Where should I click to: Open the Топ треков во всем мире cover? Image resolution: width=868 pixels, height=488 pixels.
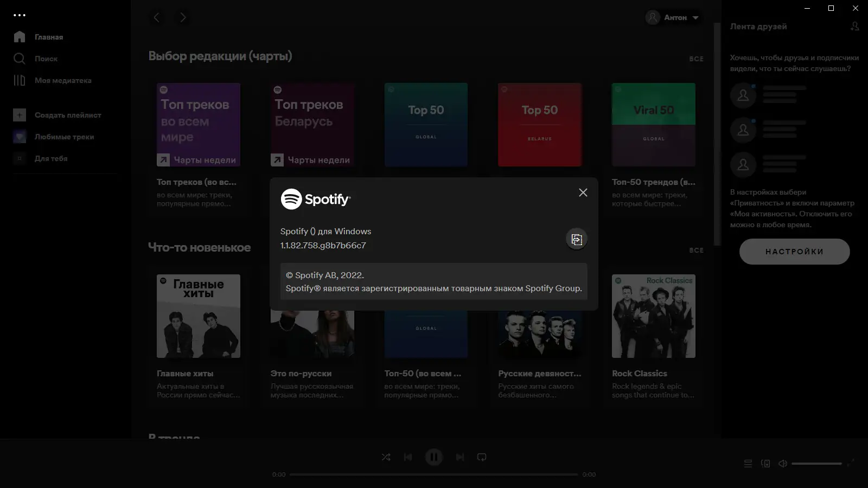tap(199, 125)
